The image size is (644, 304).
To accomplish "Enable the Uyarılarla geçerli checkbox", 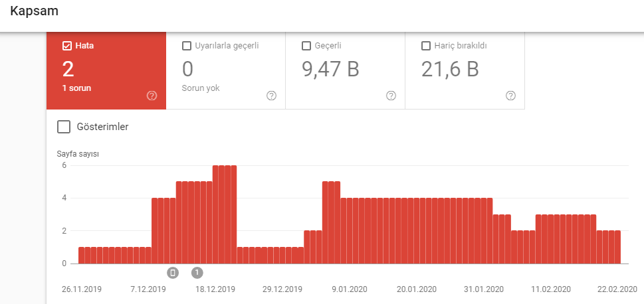I will coord(187,46).
